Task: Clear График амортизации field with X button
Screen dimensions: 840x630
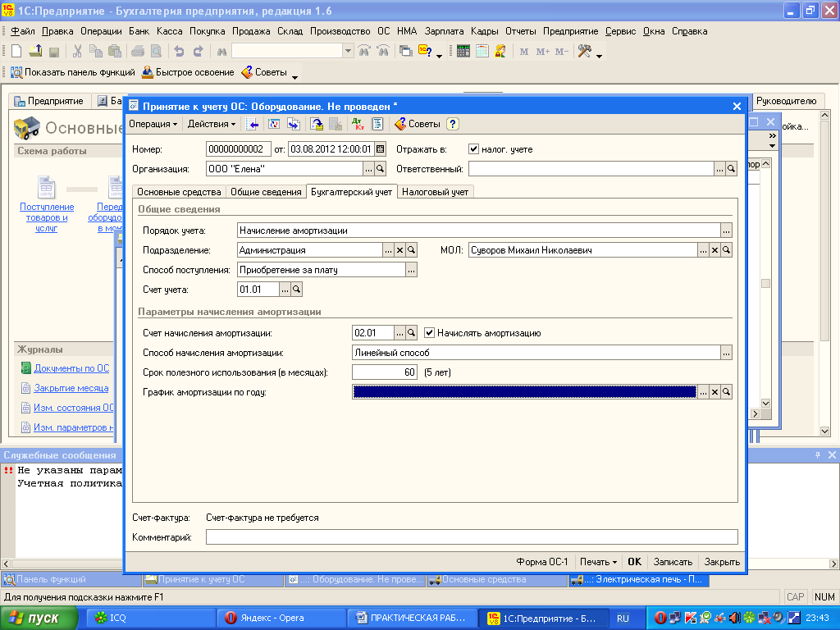Action: point(714,392)
